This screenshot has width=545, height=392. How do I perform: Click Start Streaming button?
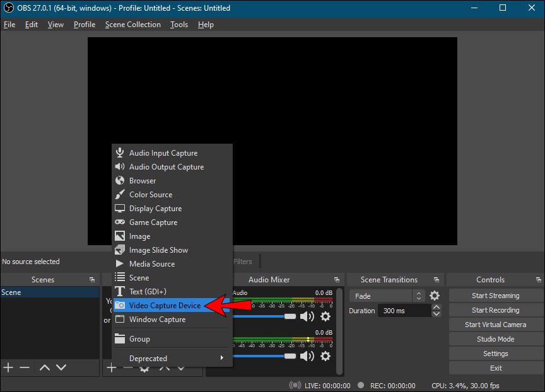495,296
